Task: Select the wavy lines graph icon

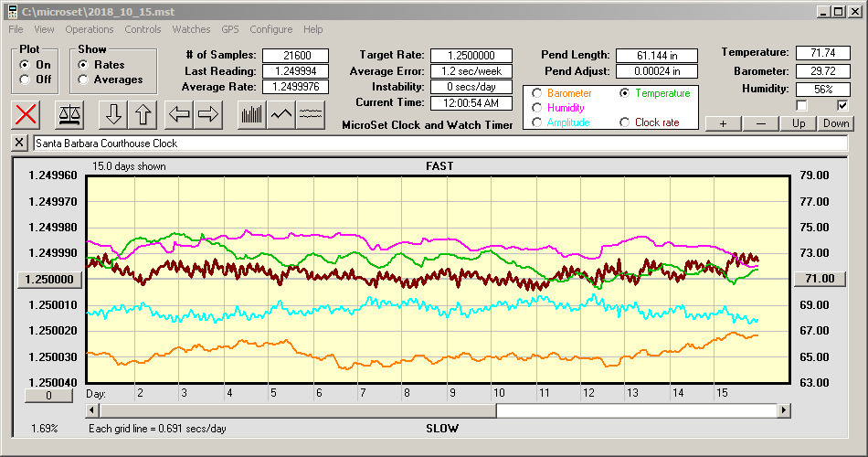Action: coord(310,114)
